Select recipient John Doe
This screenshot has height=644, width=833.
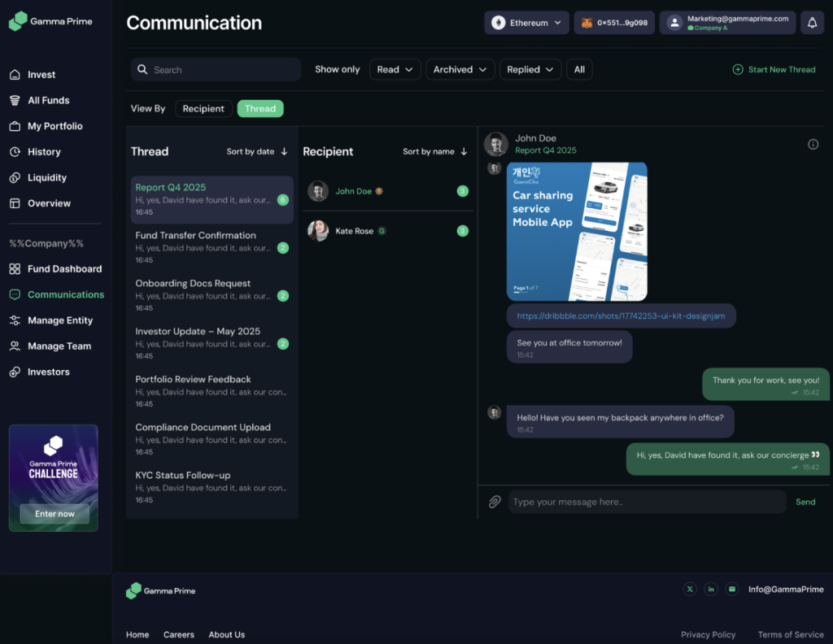coord(388,191)
